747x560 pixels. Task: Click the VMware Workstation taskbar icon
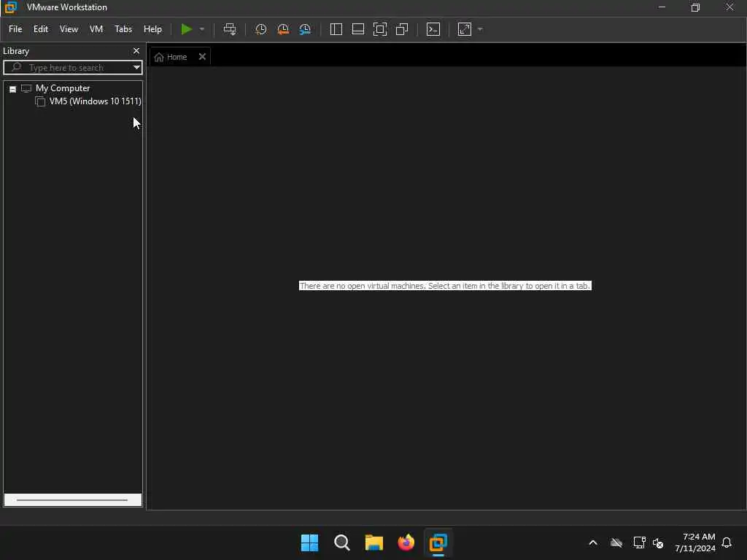coord(438,542)
